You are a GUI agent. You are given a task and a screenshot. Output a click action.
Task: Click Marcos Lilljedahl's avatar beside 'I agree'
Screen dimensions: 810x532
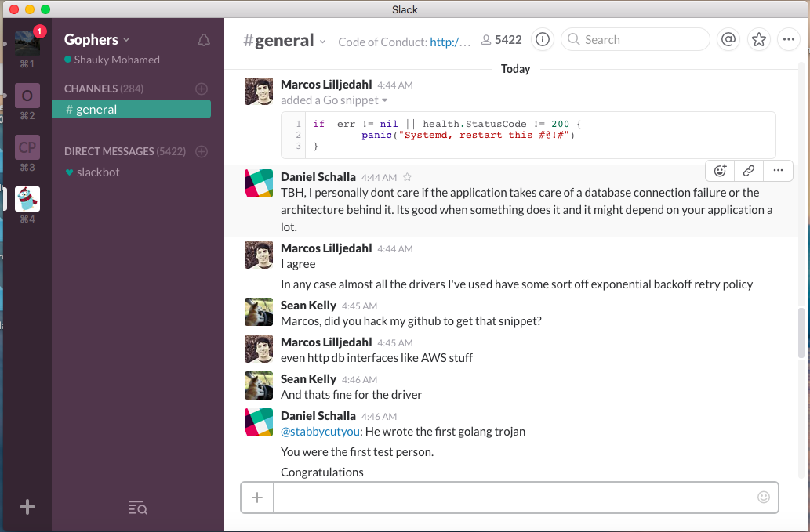click(x=258, y=255)
